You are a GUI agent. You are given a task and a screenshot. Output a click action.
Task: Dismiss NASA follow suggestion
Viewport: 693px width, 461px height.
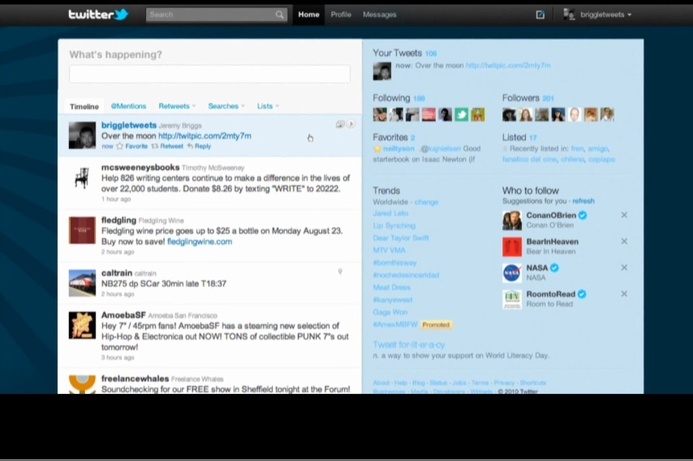(x=624, y=267)
